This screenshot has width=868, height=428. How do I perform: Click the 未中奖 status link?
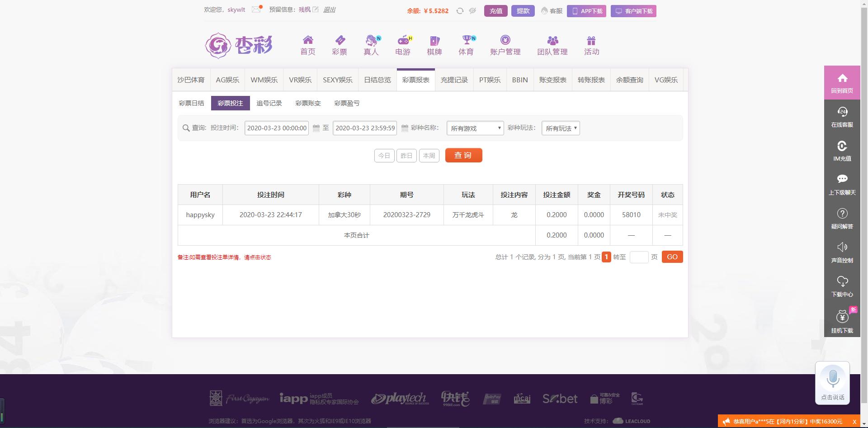(x=667, y=215)
